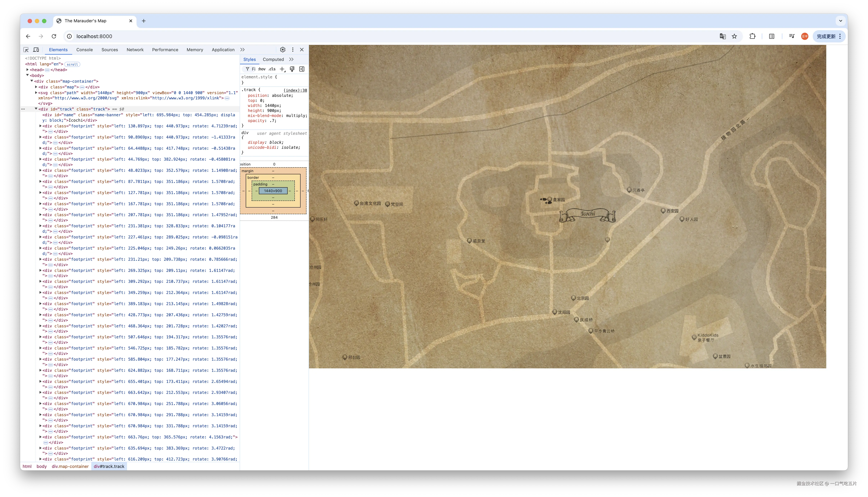The height and width of the screenshot is (497, 868).
Task: Toggle the computed styles sidebar icon
Action: coord(302,69)
